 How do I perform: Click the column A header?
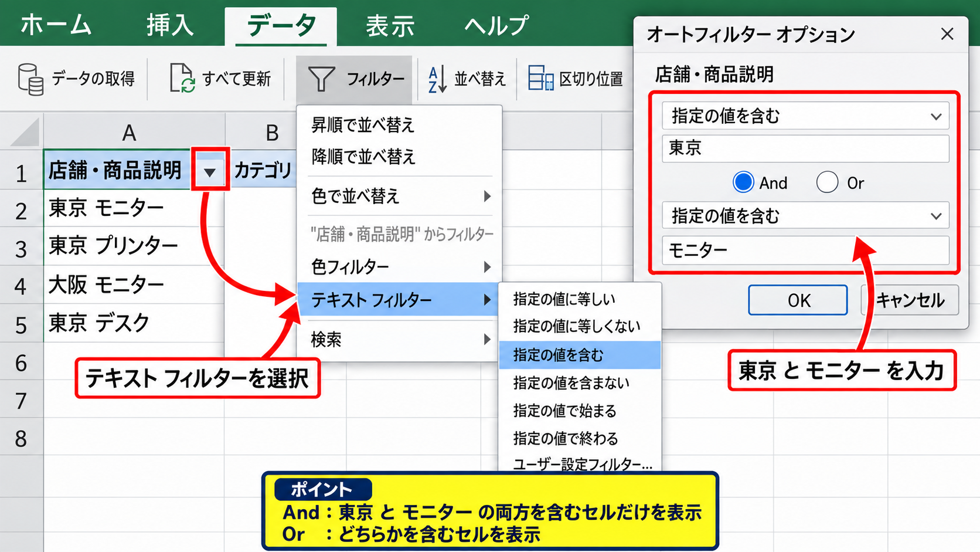pyautogui.click(x=134, y=132)
